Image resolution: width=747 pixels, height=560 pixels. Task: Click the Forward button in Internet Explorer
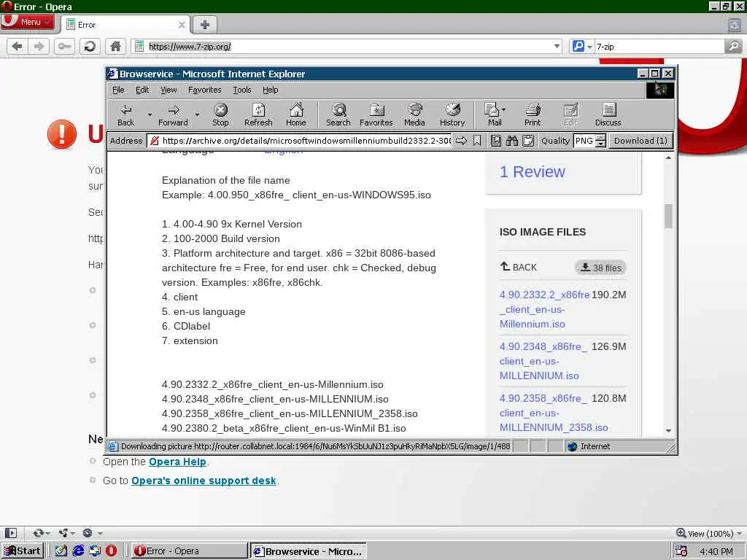point(173,115)
